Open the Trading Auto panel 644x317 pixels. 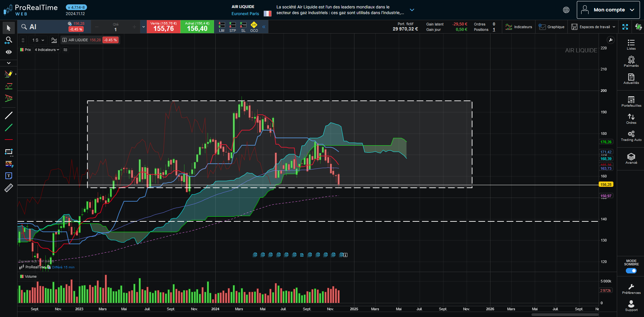pos(631,136)
